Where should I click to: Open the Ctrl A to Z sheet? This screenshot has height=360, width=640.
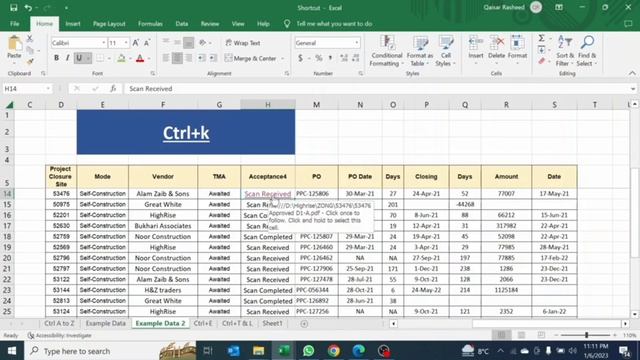tap(59, 323)
